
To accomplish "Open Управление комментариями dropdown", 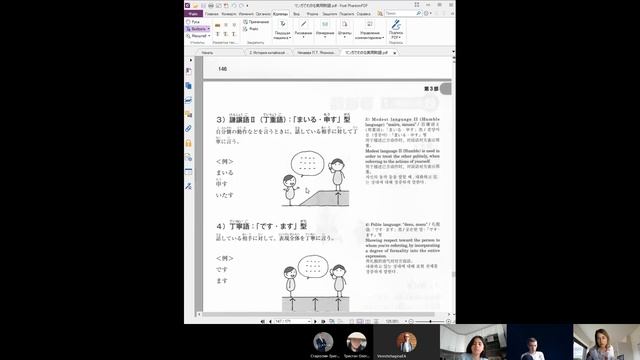I will pyautogui.click(x=369, y=30).
